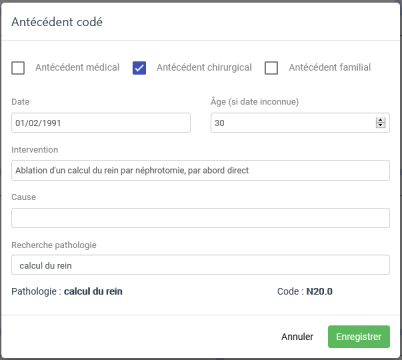Click into the Intervention text field
This screenshot has height=360, width=402.
coord(200,170)
